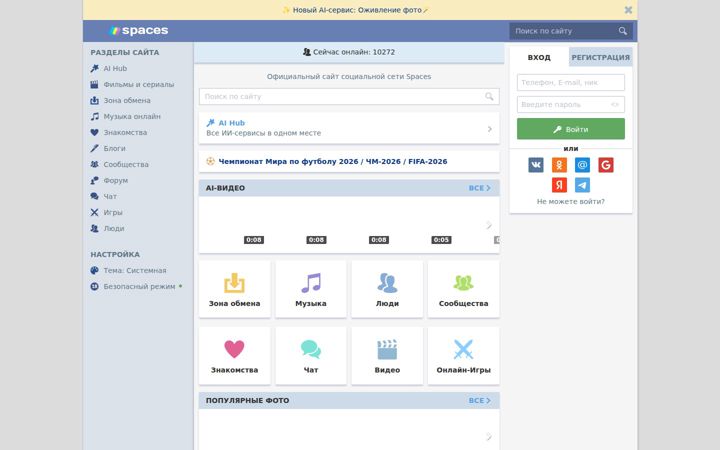
Task: Click the magnifier in the central search field
Action: (489, 96)
